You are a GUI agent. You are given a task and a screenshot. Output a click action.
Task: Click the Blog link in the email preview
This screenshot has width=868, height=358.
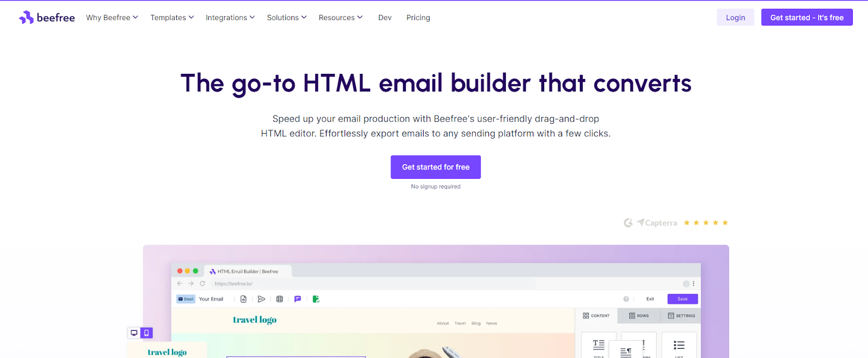[476, 323]
